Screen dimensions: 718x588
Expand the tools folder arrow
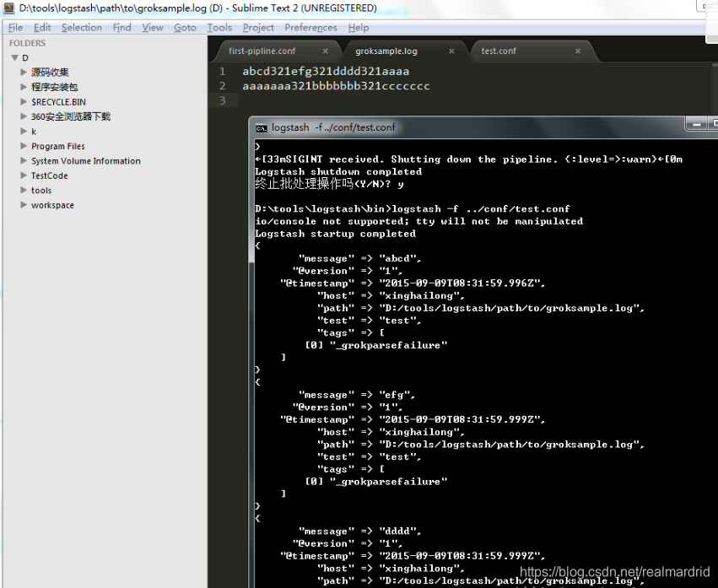point(24,190)
